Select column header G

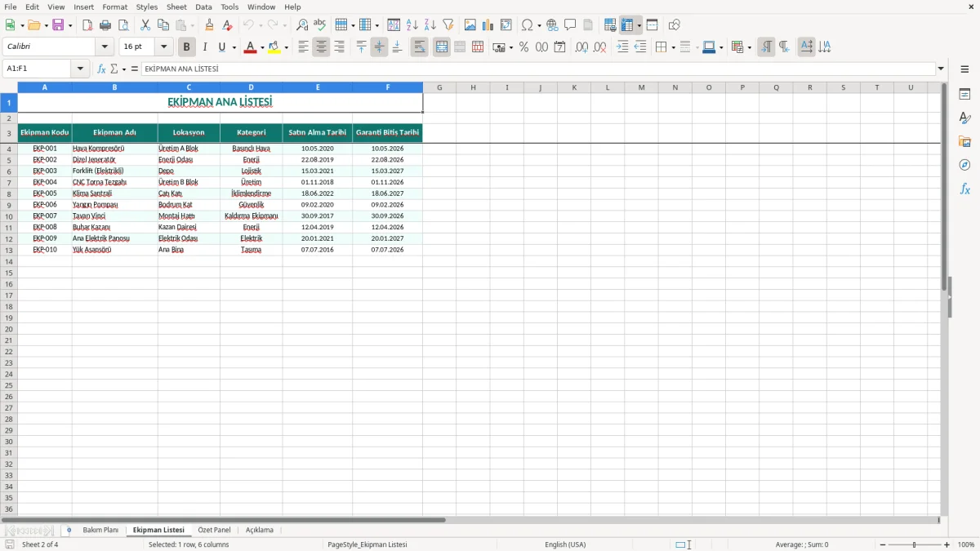[x=439, y=87]
